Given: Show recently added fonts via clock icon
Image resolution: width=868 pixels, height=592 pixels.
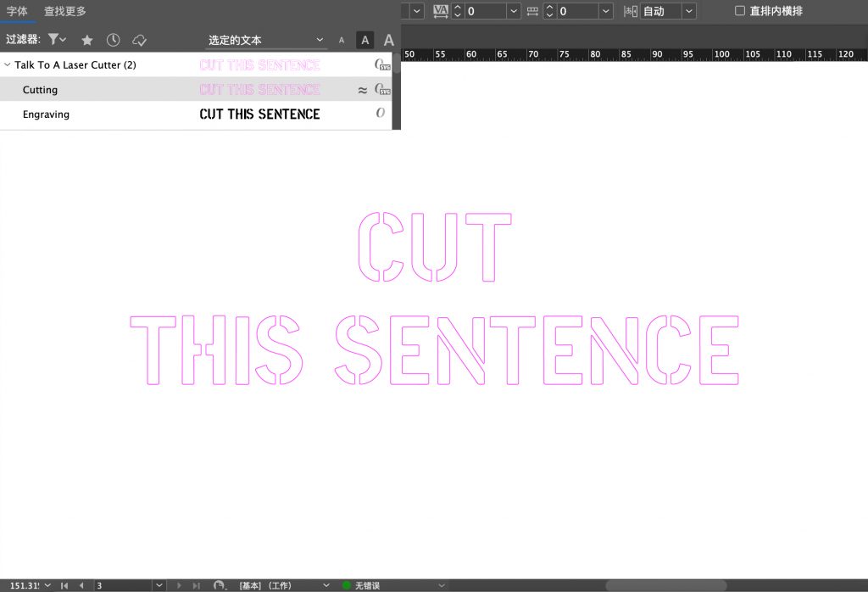Looking at the screenshot, I should tap(113, 40).
